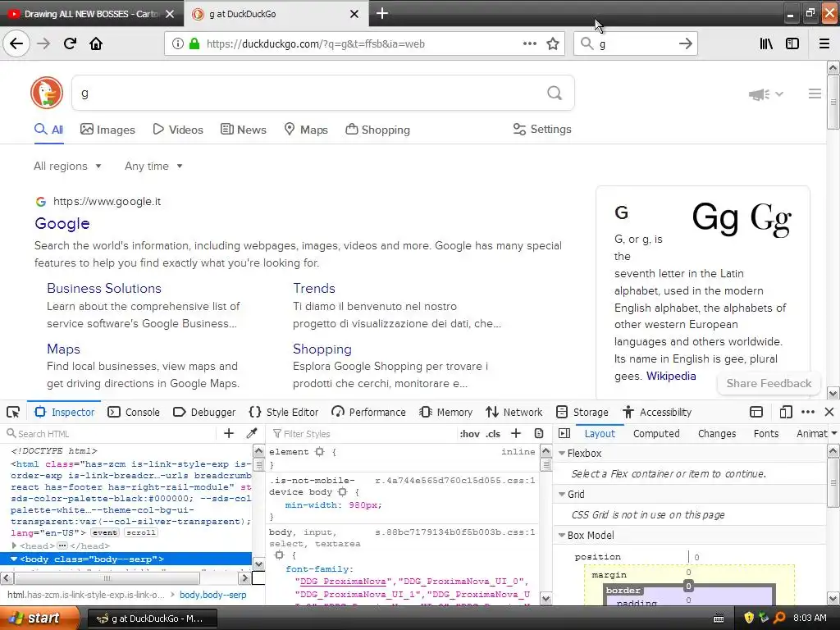Open DuckDuckGo search Settings

click(542, 129)
